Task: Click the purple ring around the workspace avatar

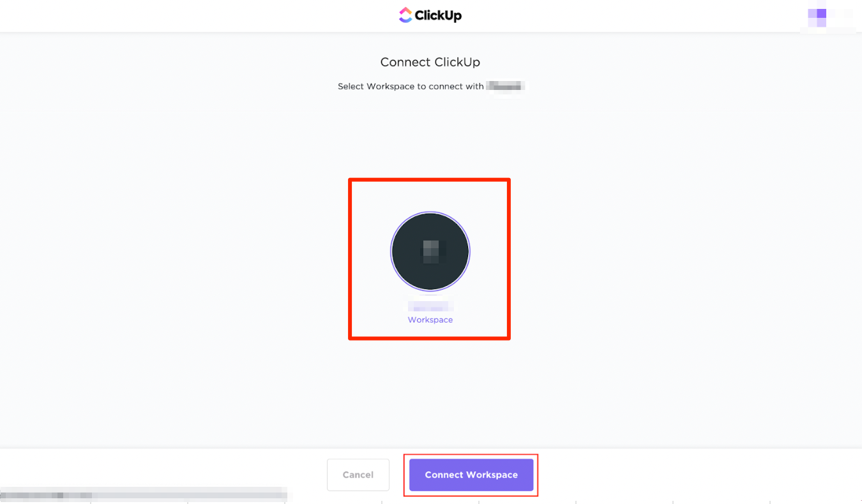Action: click(x=391, y=251)
